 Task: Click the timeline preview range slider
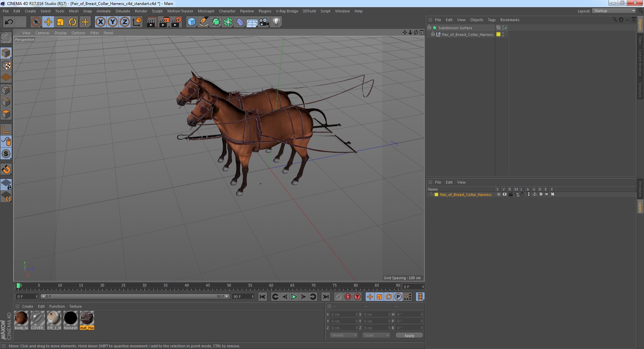135,296
